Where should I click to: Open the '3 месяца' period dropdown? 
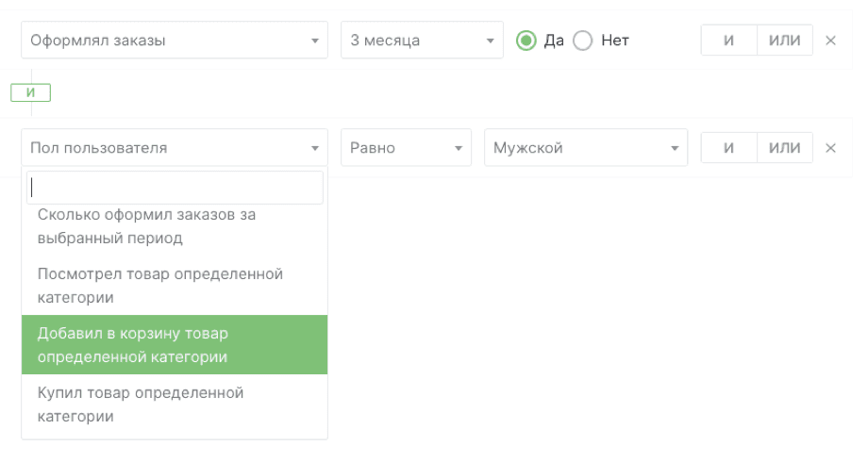422,40
